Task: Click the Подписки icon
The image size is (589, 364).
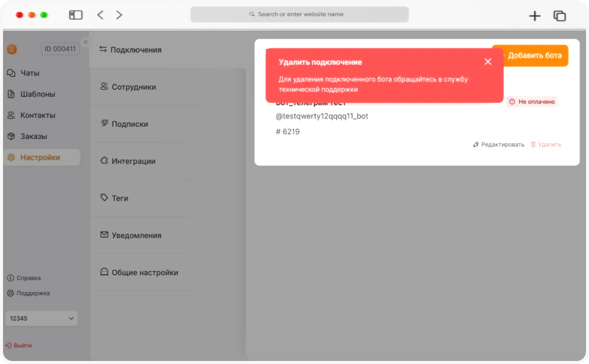Action: pos(104,123)
